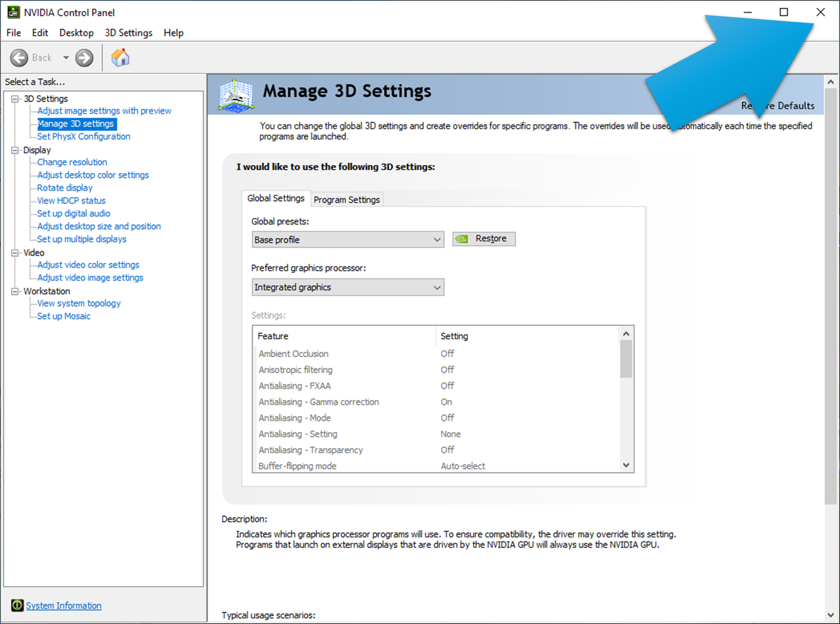Open the File menu
Viewport: 840px width, 624px height.
point(14,33)
